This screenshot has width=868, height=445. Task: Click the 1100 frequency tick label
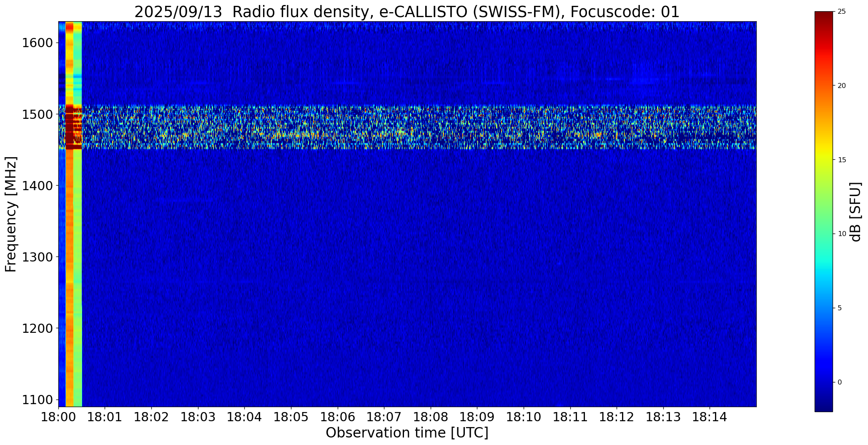coord(37,400)
